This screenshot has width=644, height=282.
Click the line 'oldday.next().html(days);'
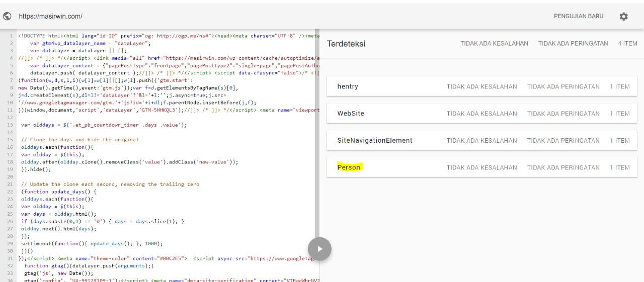point(59,229)
